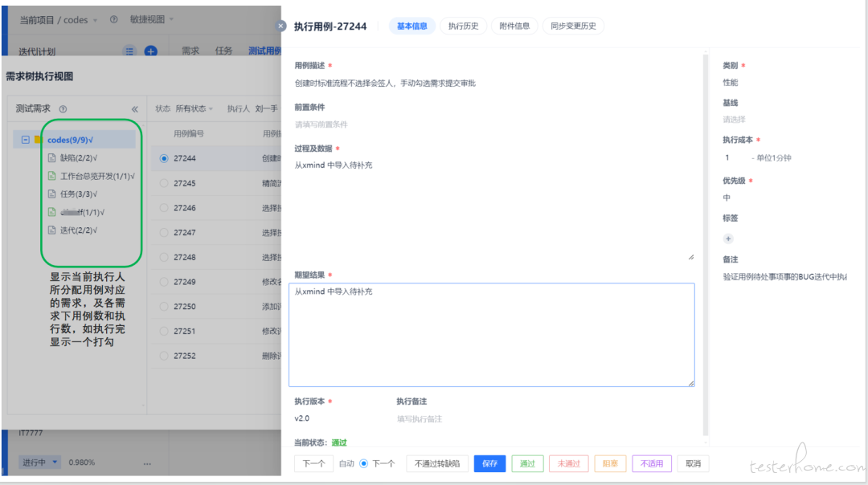This screenshot has height=485, width=868.
Task: Click the yellow folder icon of codes
Action: (x=38, y=140)
